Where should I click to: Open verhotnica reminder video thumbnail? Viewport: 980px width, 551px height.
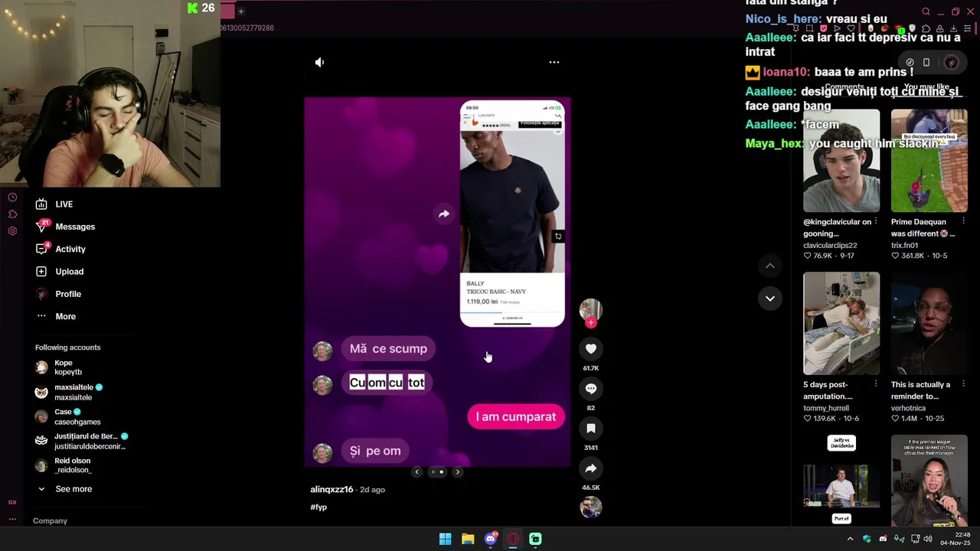point(929,324)
